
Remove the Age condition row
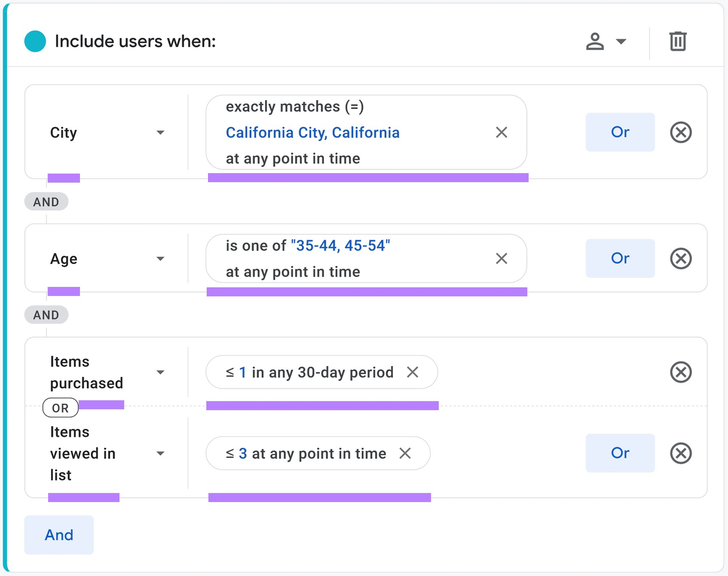coord(681,258)
